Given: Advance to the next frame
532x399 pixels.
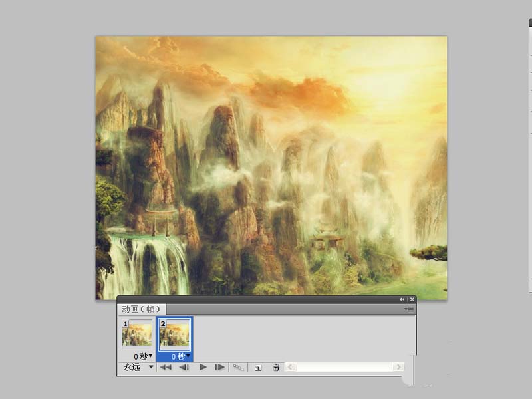Looking at the screenshot, I should pos(220,367).
